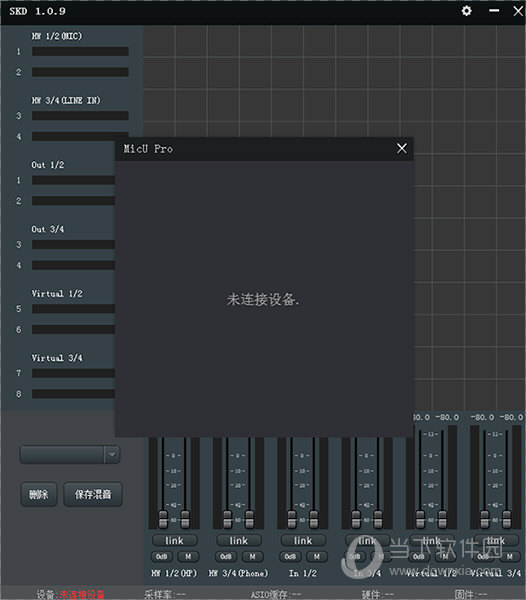Toggle link for In 3/4 channel

(367, 540)
